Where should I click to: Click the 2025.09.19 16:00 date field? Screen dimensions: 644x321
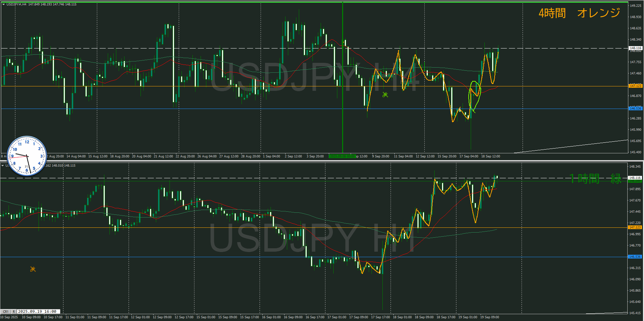38,311
